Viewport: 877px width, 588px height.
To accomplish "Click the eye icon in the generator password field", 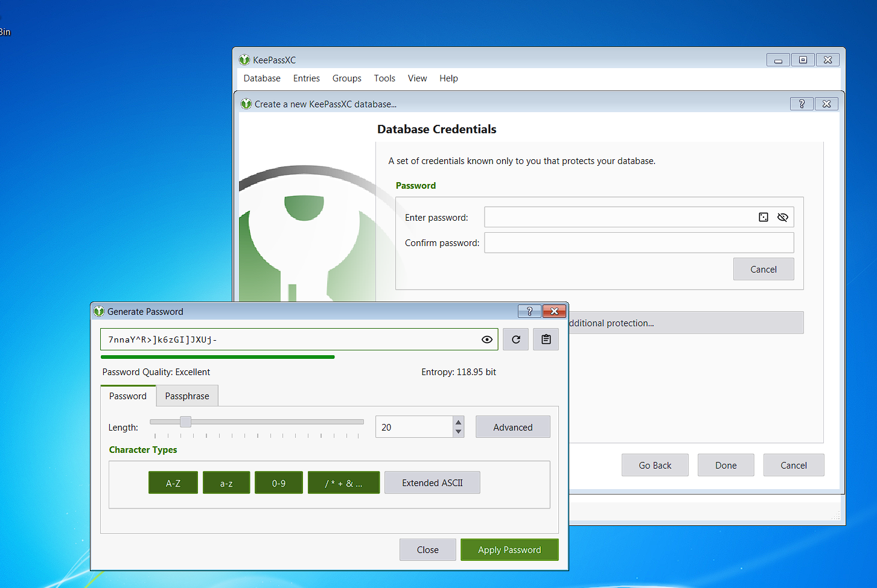I will tap(487, 340).
